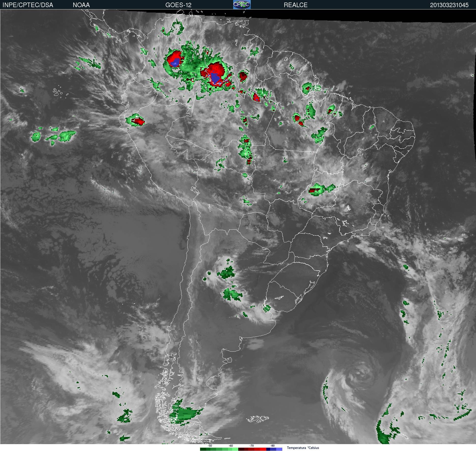Select the -60 scale tick label
The width and height of the screenshot is (476, 451).
[231, 446]
